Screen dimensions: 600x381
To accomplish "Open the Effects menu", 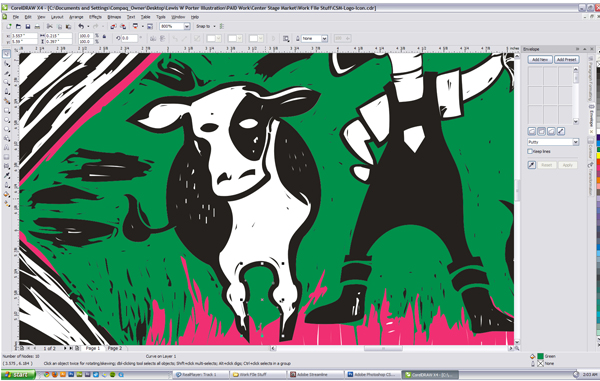I will pos(95,17).
